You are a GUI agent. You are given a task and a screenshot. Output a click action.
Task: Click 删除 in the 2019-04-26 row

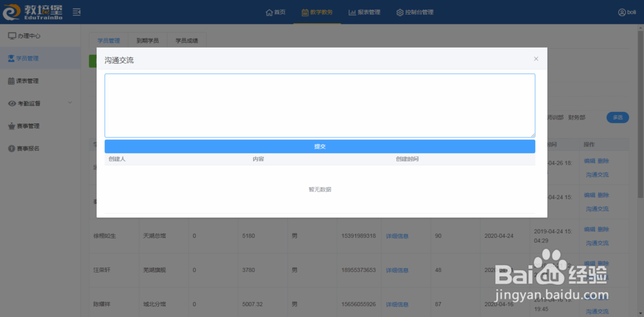[x=603, y=161]
